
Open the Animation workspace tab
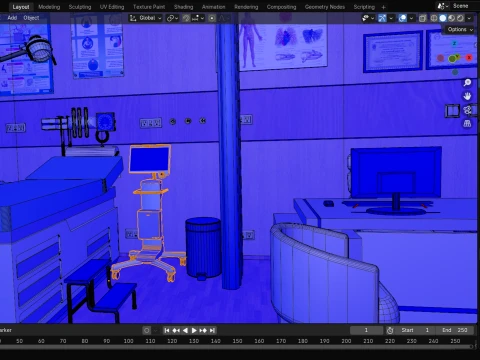[x=213, y=7]
